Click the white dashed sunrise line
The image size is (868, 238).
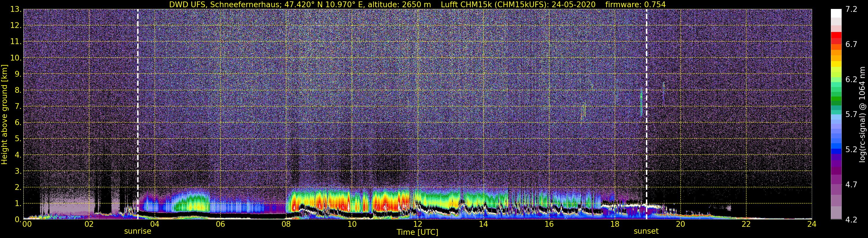tap(138, 114)
